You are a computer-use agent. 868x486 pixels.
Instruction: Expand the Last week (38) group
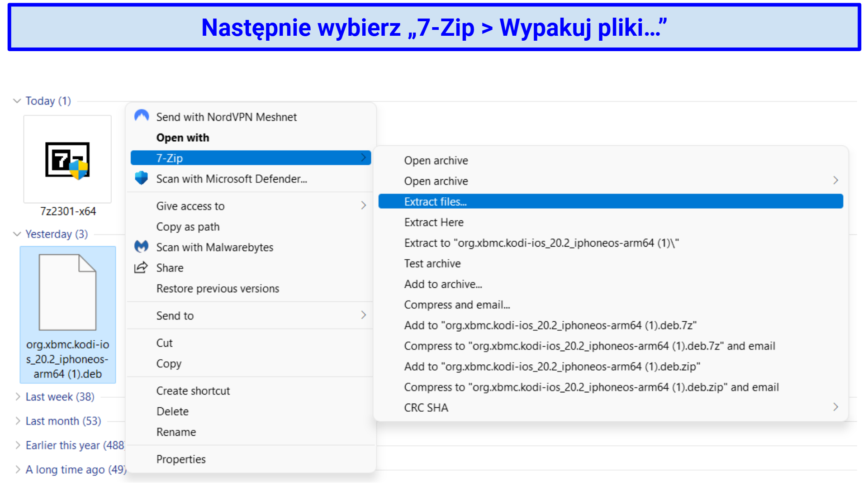pos(18,396)
